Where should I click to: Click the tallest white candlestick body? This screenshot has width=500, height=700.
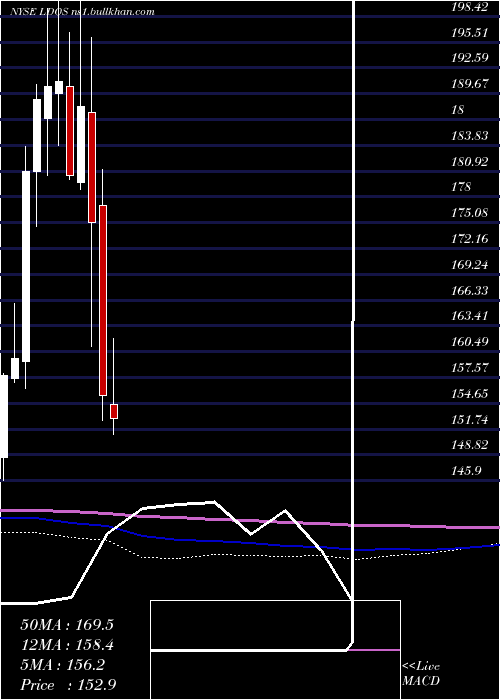[26, 267]
